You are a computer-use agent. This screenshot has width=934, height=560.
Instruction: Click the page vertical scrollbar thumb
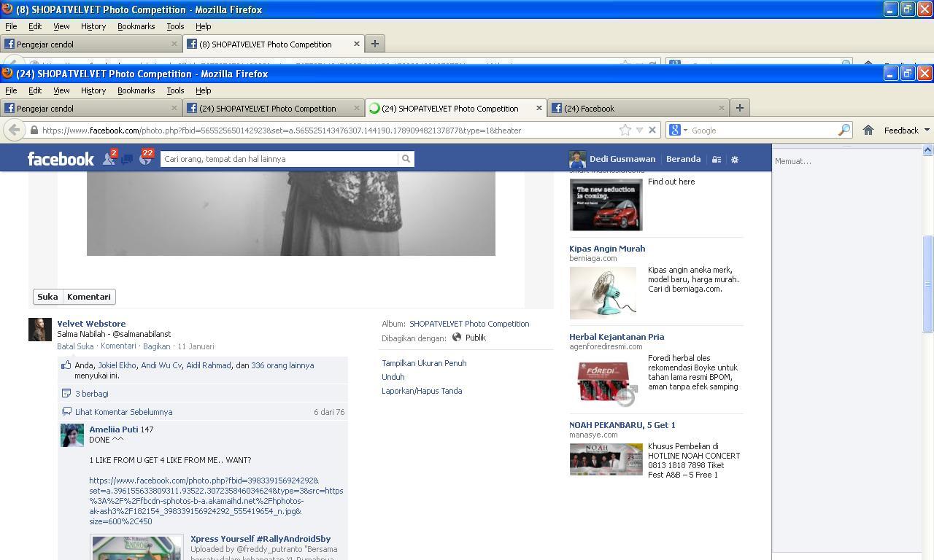coord(928,283)
